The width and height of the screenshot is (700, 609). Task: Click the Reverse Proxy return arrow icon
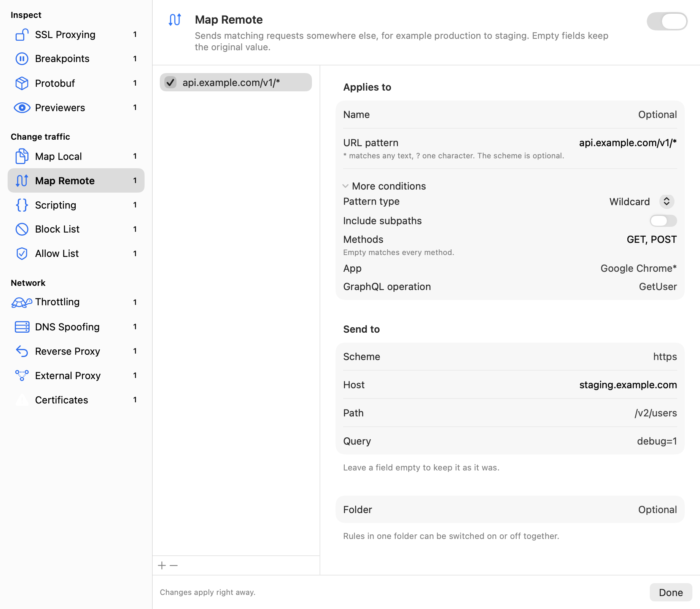(x=22, y=351)
